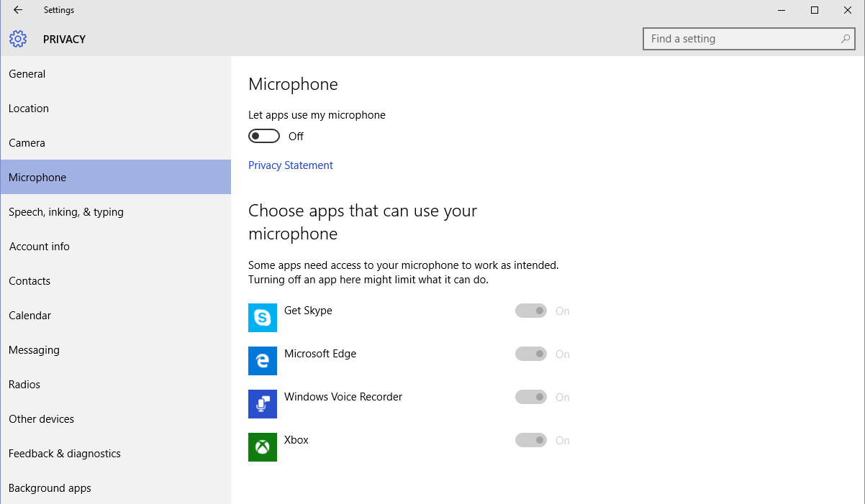Viewport: 865px width, 504px height.
Task: Open the Account info section
Action: point(115,247)
